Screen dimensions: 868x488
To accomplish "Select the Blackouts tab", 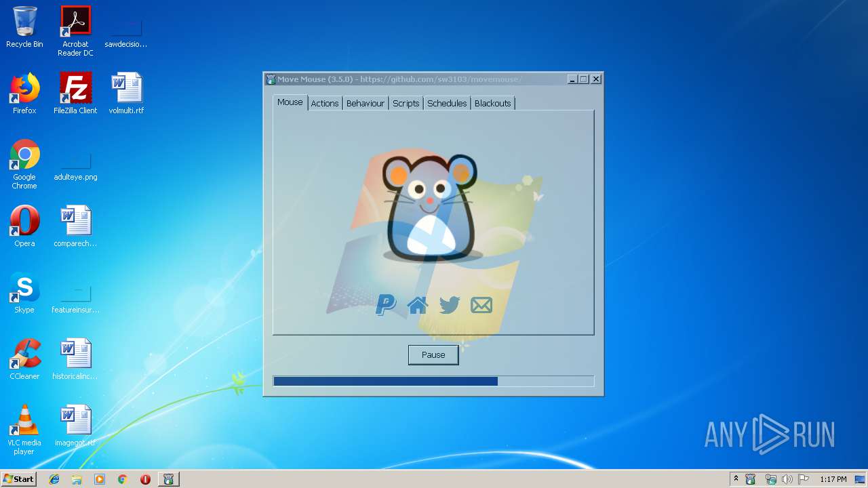I will [x=493, y=103].
